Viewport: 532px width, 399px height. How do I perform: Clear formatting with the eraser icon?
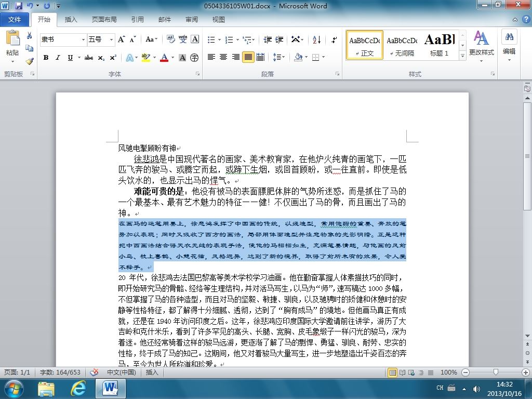pyautogui.click(x=170, y=39)
